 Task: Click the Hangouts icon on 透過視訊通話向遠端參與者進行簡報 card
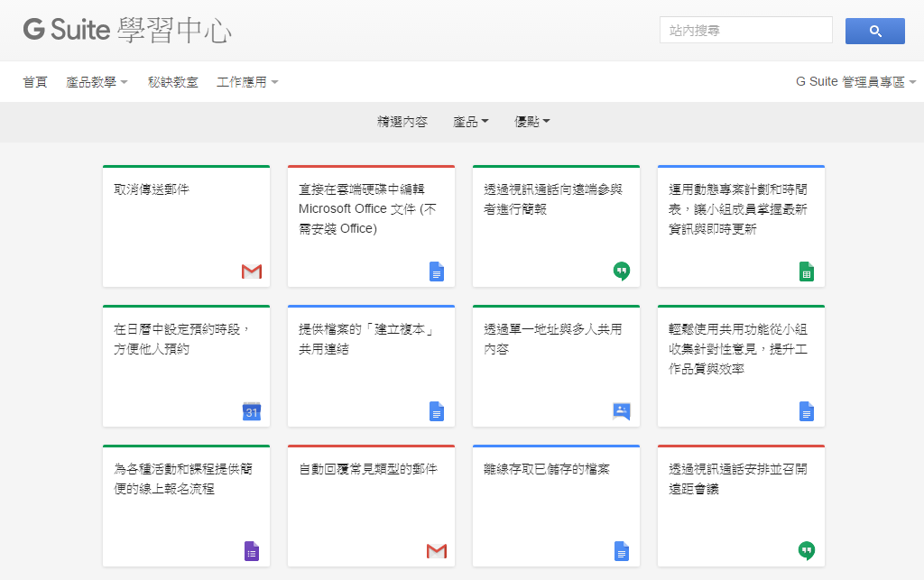pyautogui.click(x=622, y=271)
